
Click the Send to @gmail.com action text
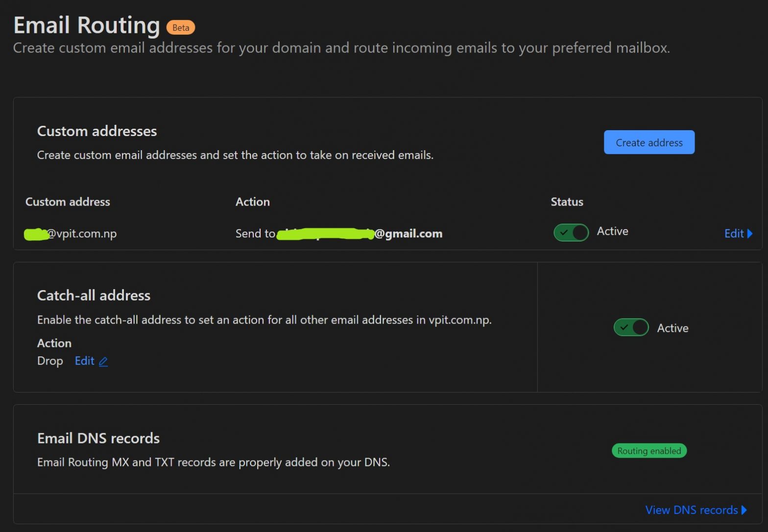[x=339, y=233]
